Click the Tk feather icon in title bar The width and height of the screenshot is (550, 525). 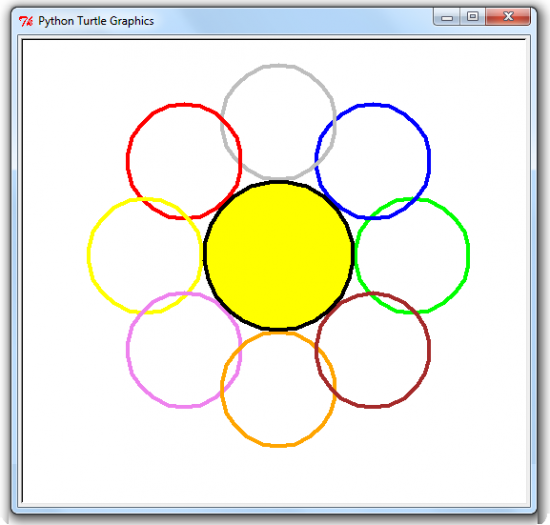tap(26, 21)
